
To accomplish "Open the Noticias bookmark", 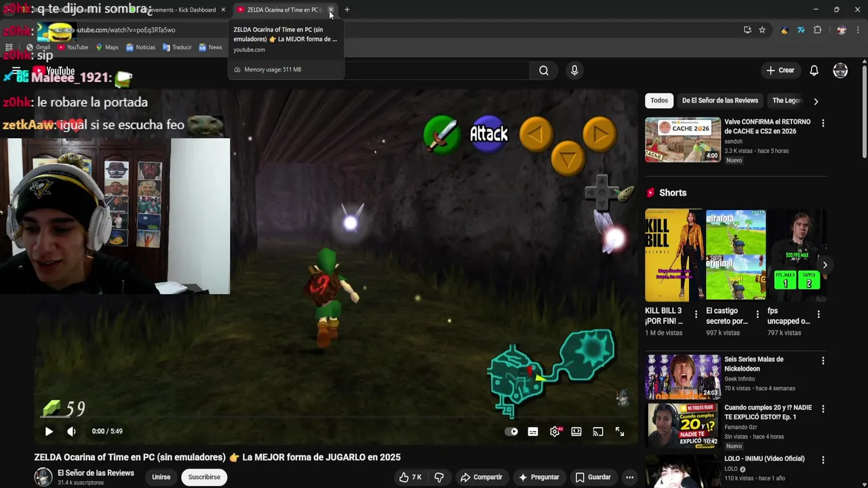I will pos(140,47).
